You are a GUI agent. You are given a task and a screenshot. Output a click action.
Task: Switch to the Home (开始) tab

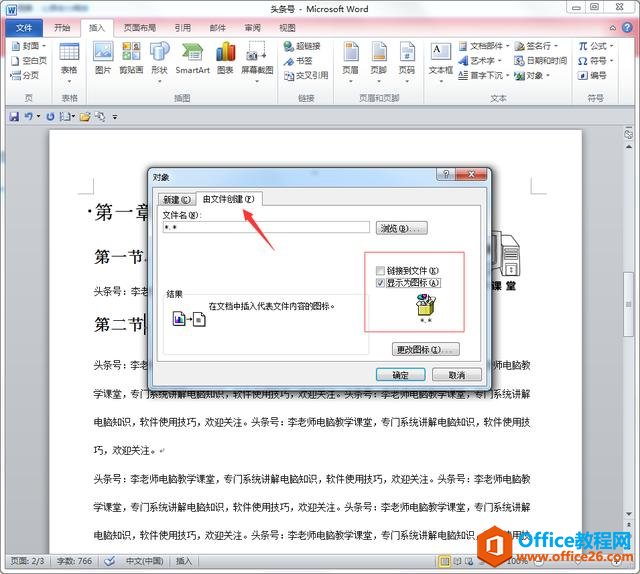tap(62, 28)
